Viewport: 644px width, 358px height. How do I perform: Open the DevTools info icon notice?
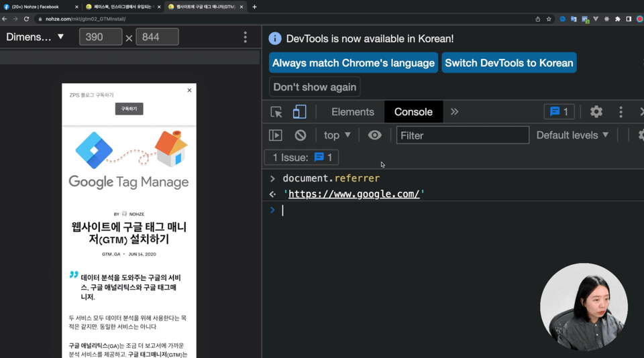[x=275, y=39]
